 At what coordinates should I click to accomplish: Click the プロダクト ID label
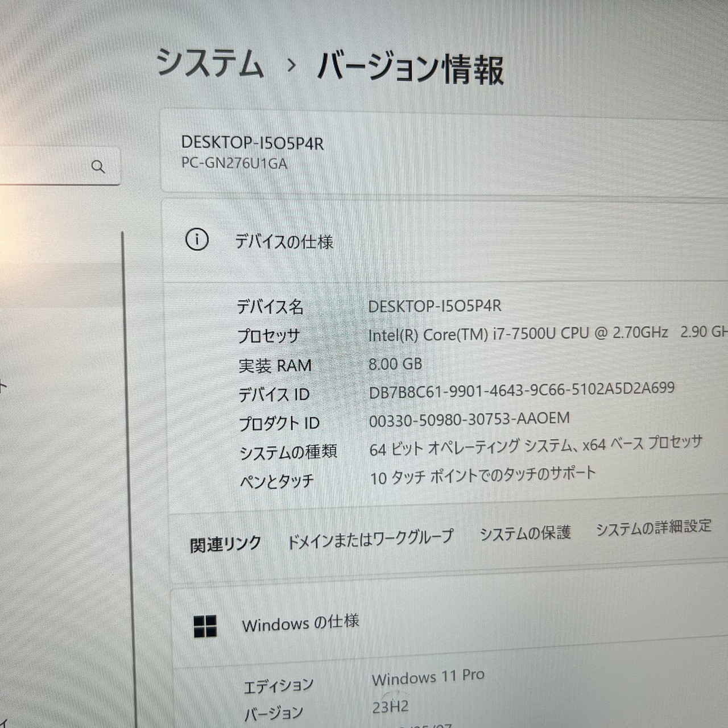[x=279, y=423]
